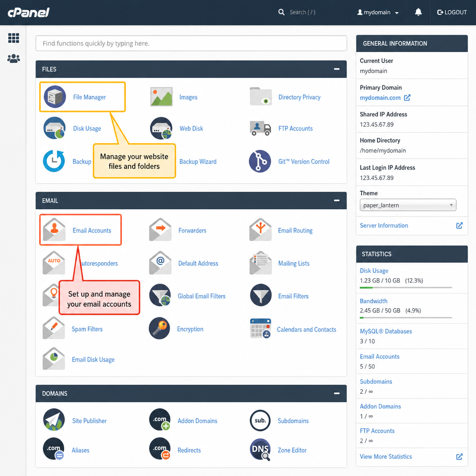476x476 pixels.
Task: Open the Addon Domains statistics link
Action: tap(380, 406)
